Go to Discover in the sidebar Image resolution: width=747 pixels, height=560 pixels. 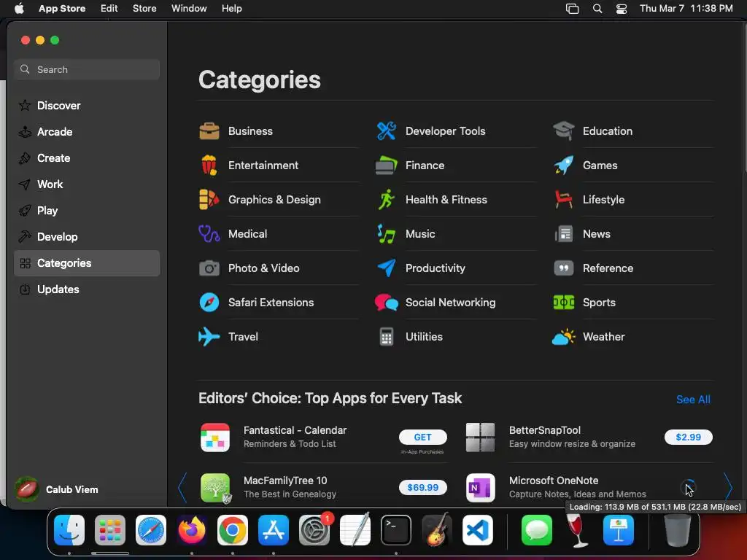point(87,106)
